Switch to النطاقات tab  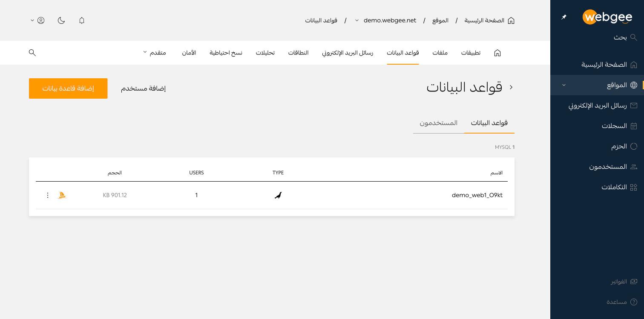click(298, 53)
